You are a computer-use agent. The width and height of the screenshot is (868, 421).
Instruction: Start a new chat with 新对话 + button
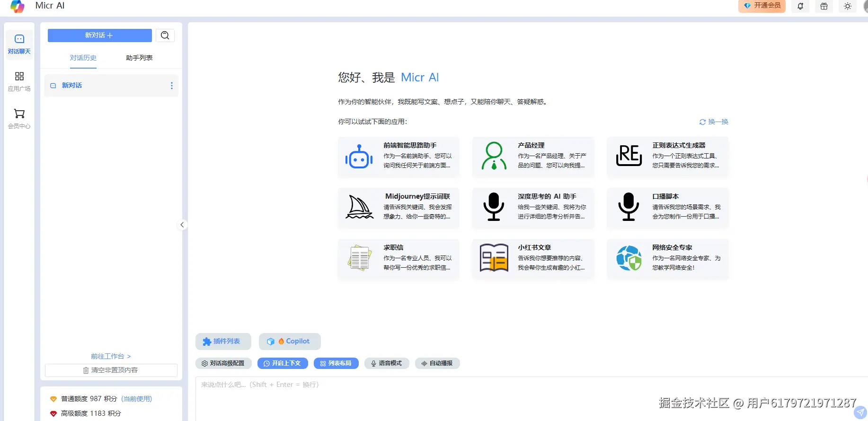click(x=100, y=35)
